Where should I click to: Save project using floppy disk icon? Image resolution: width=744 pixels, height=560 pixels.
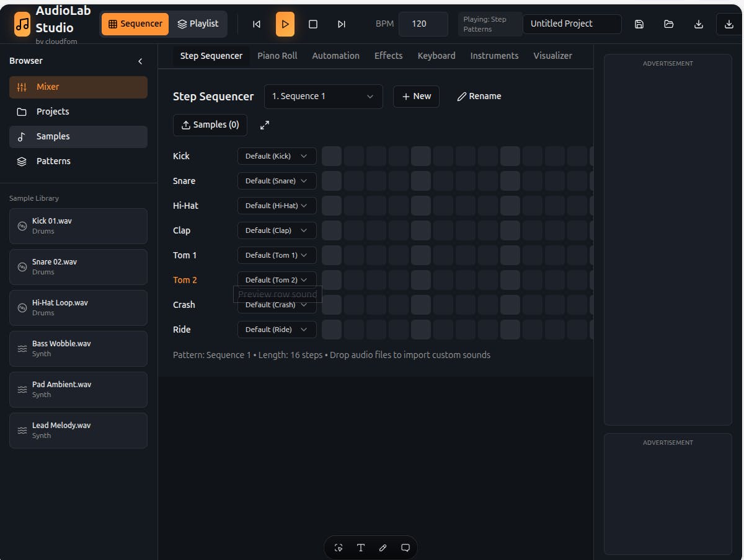click(x=639, y=24)
